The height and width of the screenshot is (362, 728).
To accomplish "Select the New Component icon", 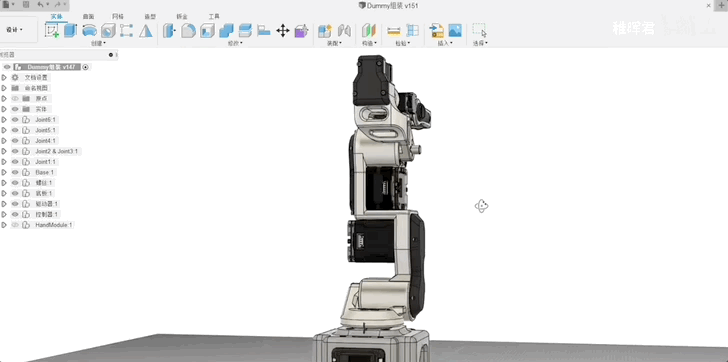I will 325,31.
